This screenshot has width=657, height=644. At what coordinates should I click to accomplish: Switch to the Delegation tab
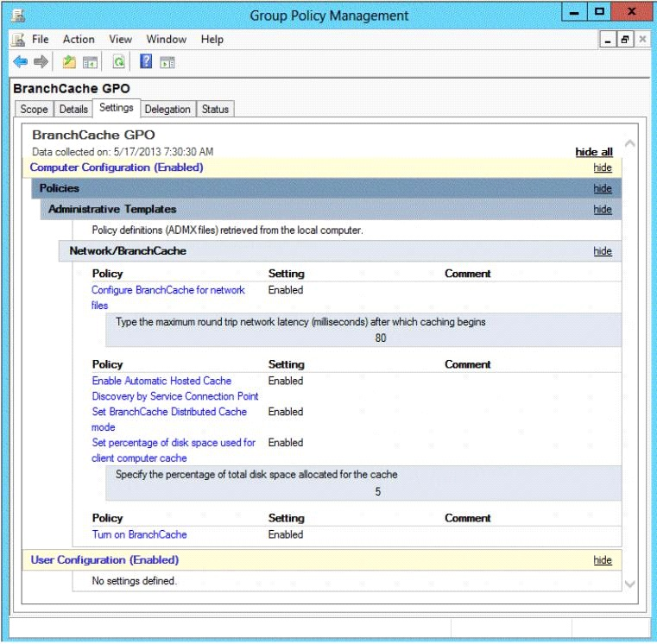[x=167, y=110]
